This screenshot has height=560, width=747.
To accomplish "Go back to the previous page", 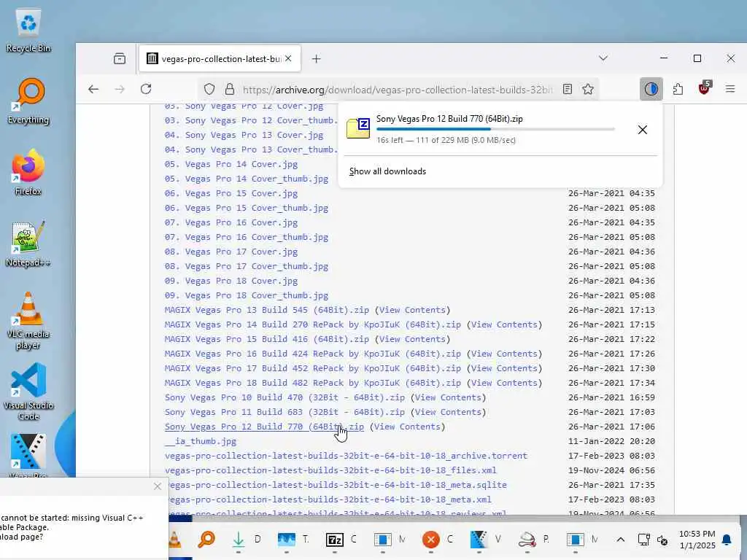I will pos(93,89).
